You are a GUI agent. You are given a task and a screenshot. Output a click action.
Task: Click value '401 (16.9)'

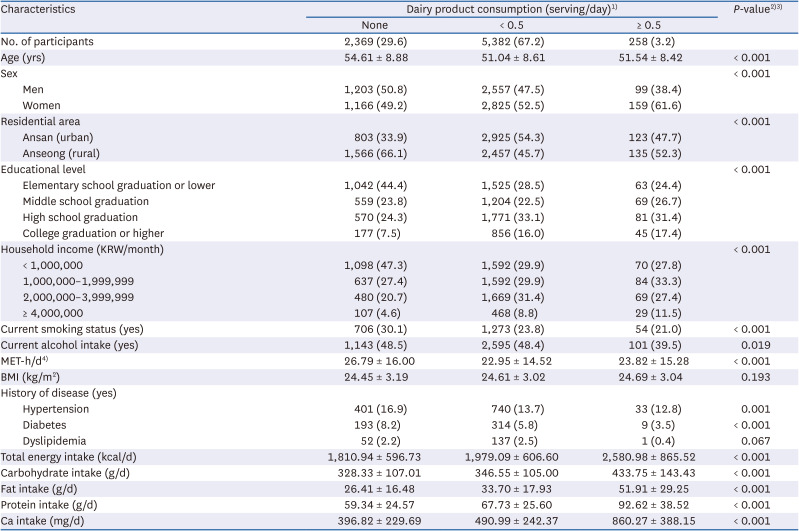381,409
